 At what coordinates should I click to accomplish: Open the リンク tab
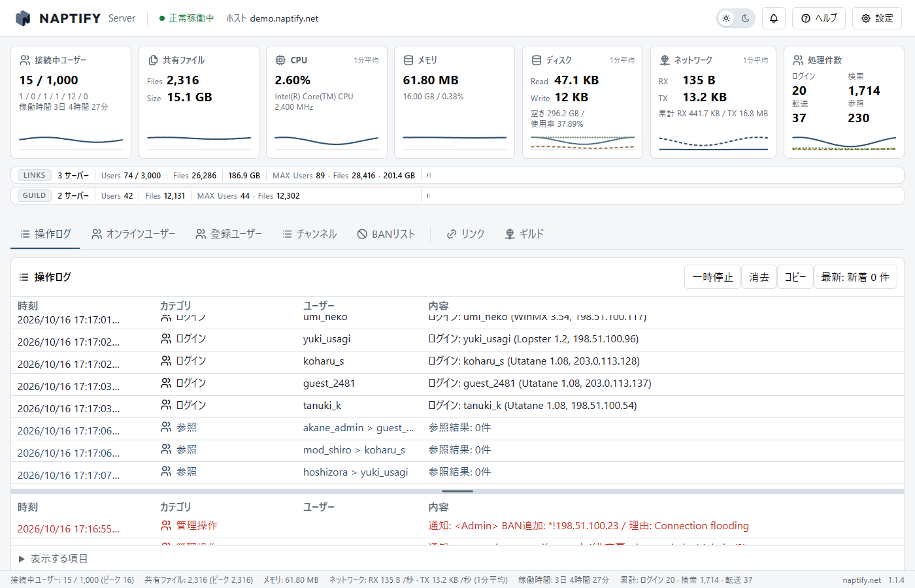tap(466, 234)
